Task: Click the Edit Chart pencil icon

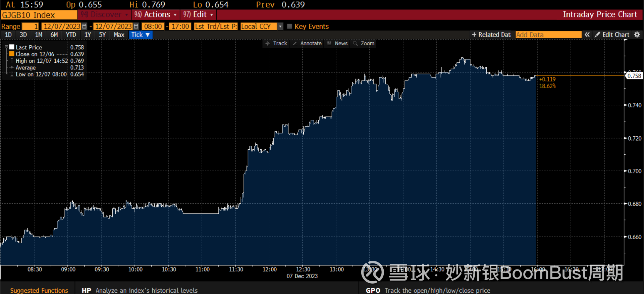Action: (x=597, y=35)
